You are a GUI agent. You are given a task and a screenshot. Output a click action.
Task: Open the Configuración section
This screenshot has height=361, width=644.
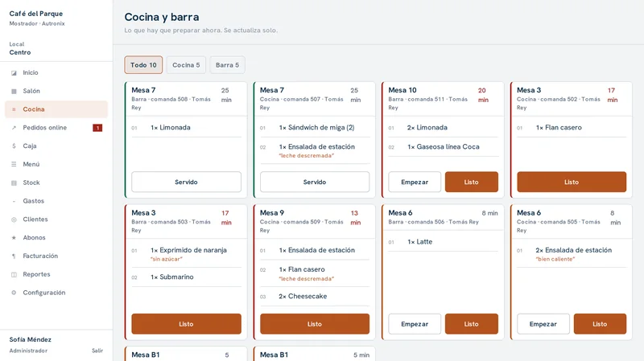(x=56, y=293)
